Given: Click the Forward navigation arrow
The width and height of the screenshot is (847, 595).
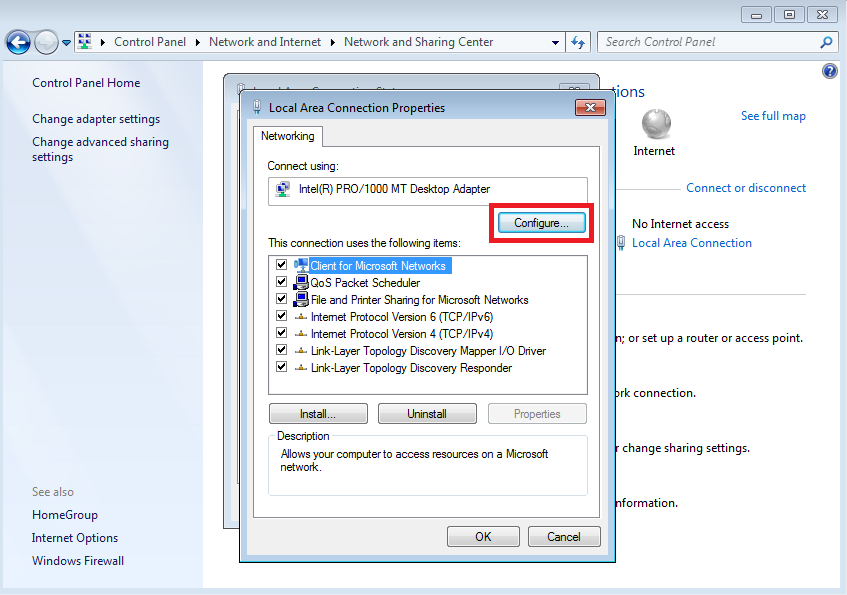Looking at the screenshot, I should (x=46, y=43).
